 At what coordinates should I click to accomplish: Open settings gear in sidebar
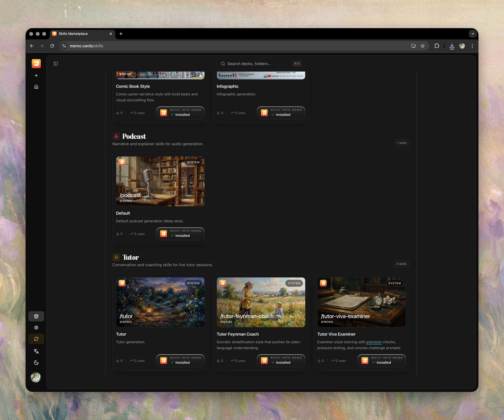tap(36, 328)
